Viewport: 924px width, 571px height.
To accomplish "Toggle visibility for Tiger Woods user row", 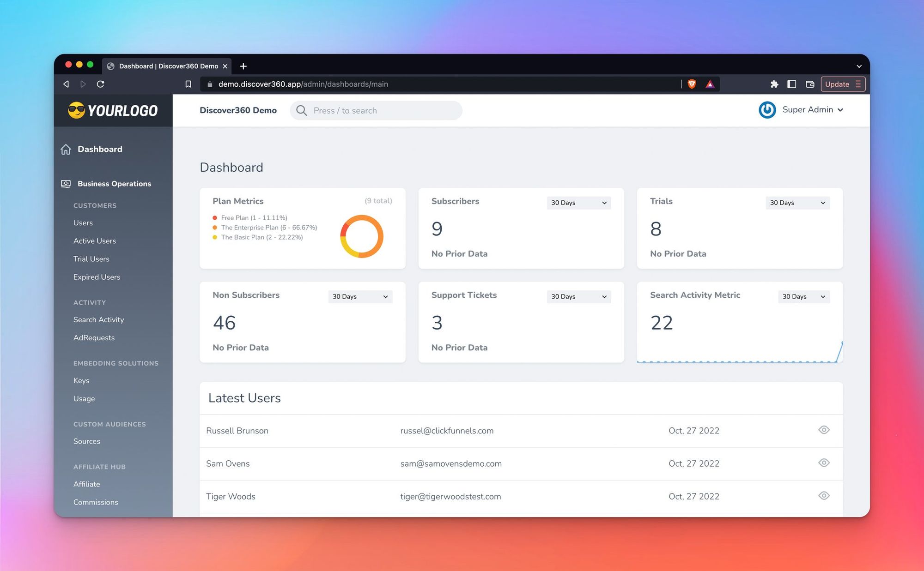I will point(824,496).
